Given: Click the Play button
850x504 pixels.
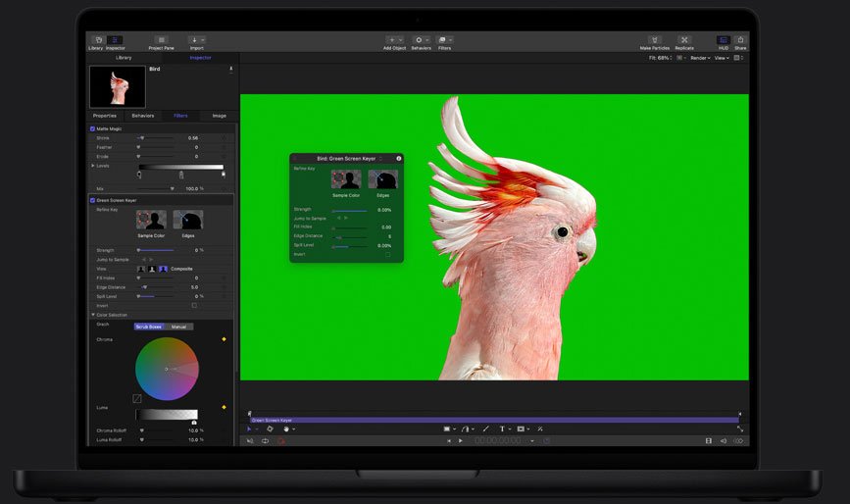Looking at the screenshot, I should tap(461, 441).
